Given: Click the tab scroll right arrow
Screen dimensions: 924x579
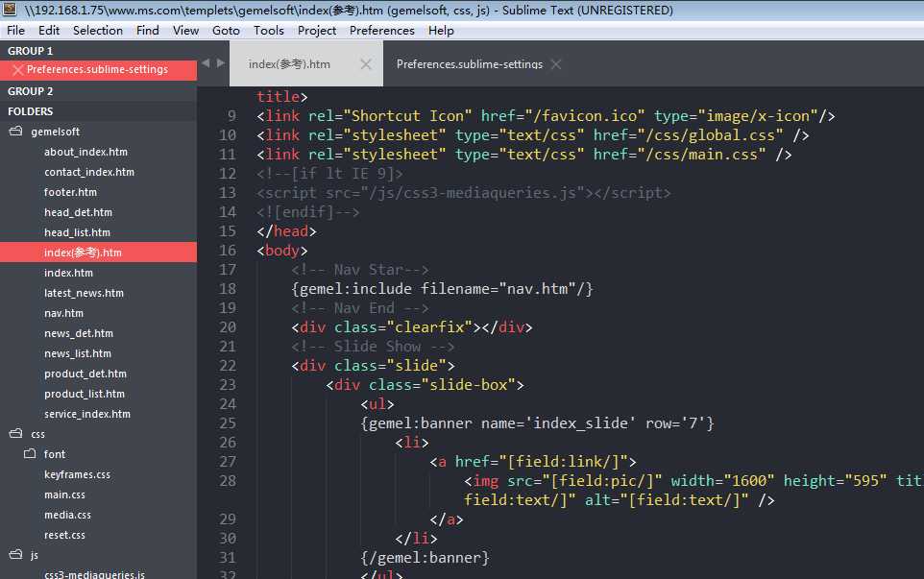Looking at the screenshot, I should (221, 63).
